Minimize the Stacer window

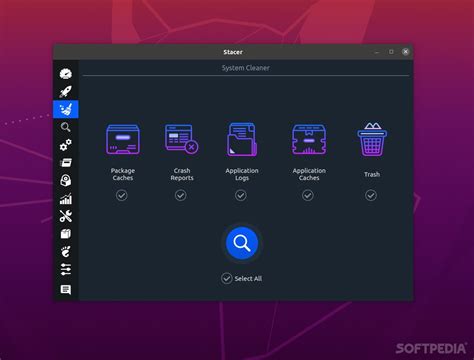377,52
